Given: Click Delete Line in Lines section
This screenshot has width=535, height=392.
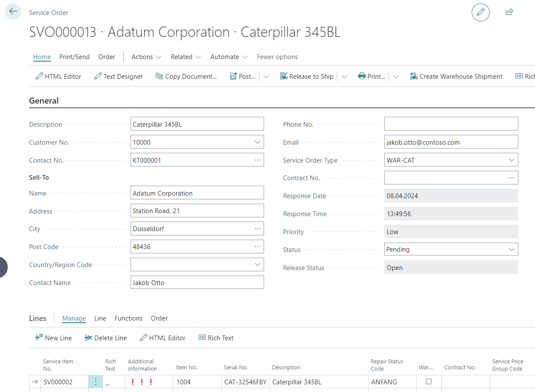Looking at the screenshot, I should click(106, 338).
